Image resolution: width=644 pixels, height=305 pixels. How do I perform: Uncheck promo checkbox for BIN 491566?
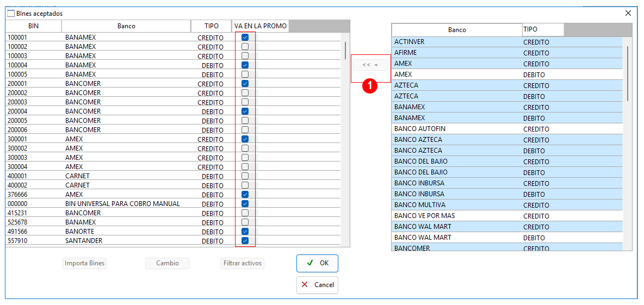coord(245,231)
